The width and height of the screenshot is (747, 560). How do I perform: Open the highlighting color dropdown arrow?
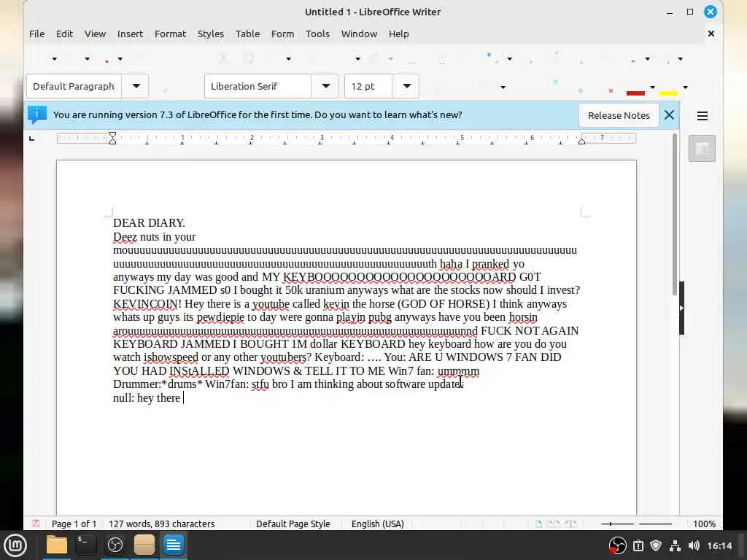tap(686, 87)
